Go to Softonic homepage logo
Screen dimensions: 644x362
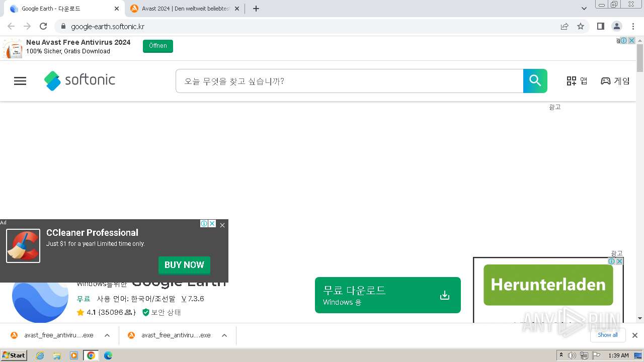pos(79,80)
